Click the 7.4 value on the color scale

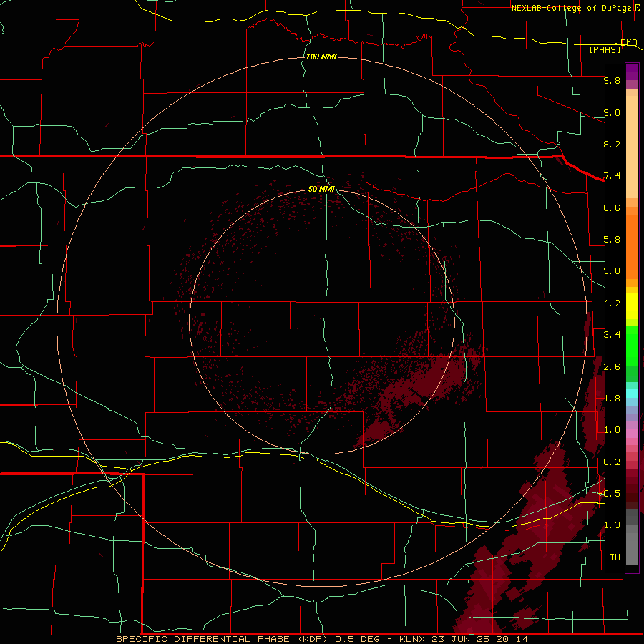tap(612, 176)
